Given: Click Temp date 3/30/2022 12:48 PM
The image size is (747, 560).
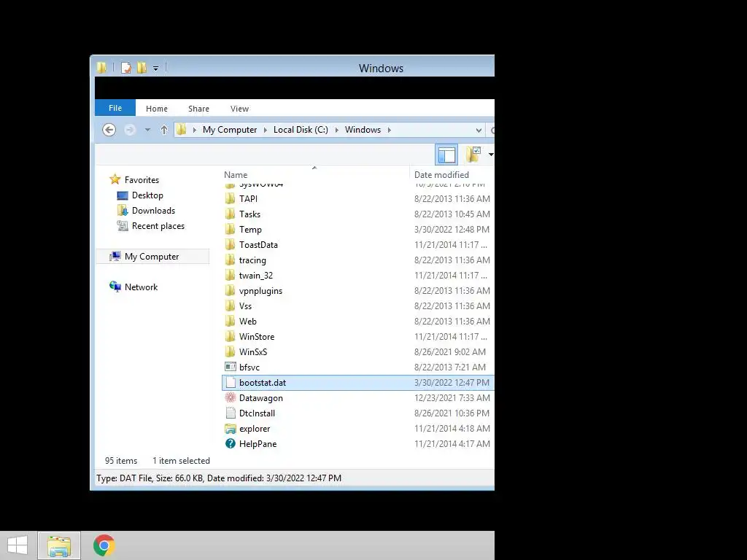Looking at the screenshot, I should [x=452, y=229].
